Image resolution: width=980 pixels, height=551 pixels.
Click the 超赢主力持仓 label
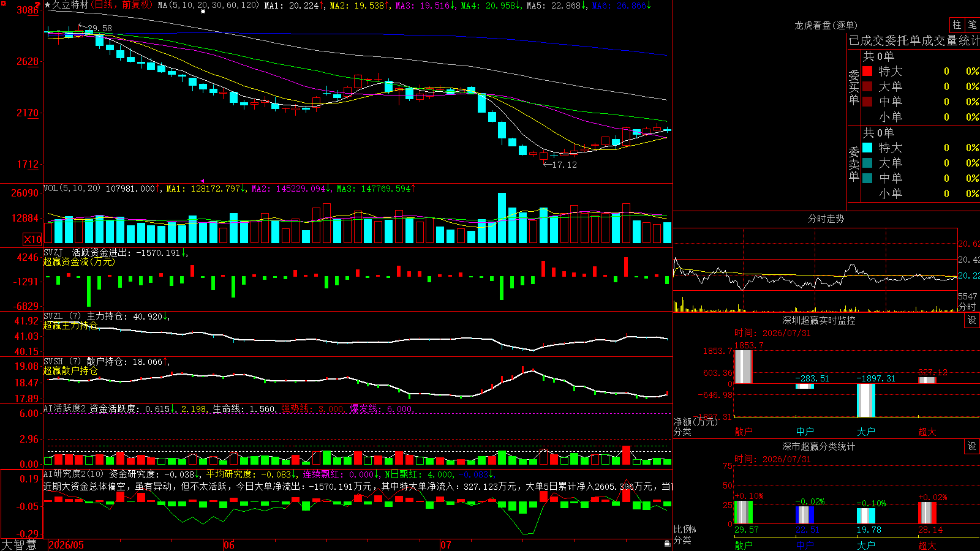[70, 325]
